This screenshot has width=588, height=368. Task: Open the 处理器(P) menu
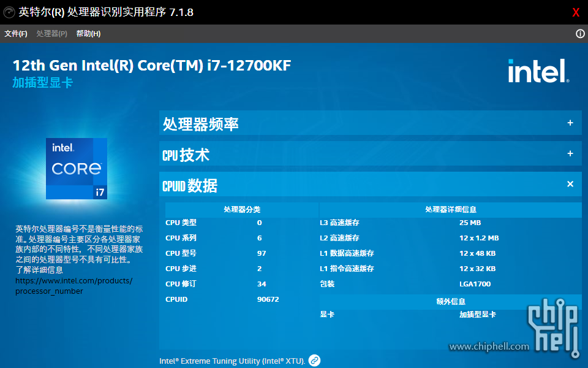pos(51,34)
